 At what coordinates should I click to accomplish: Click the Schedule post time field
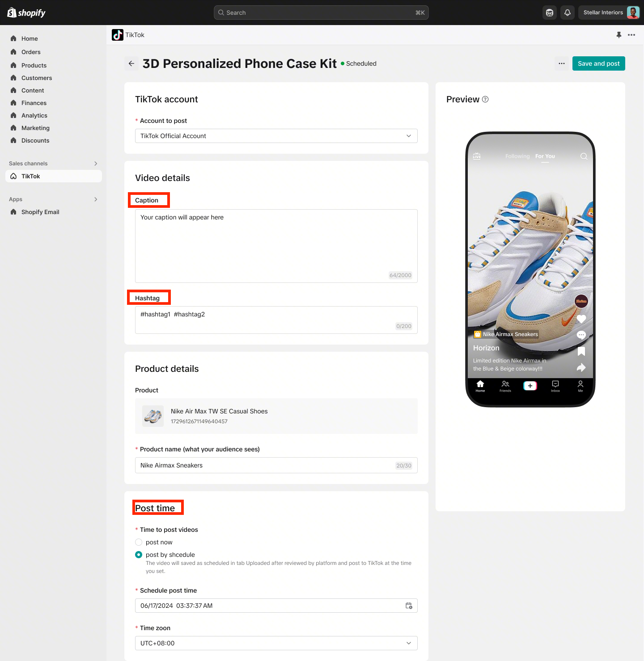click(x=276, y=606)
